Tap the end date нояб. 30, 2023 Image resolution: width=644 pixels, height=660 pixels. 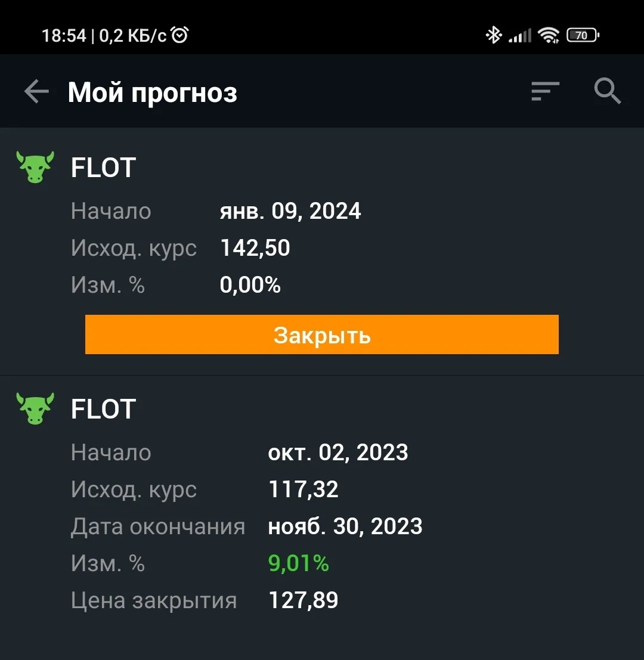pos(345,526)
